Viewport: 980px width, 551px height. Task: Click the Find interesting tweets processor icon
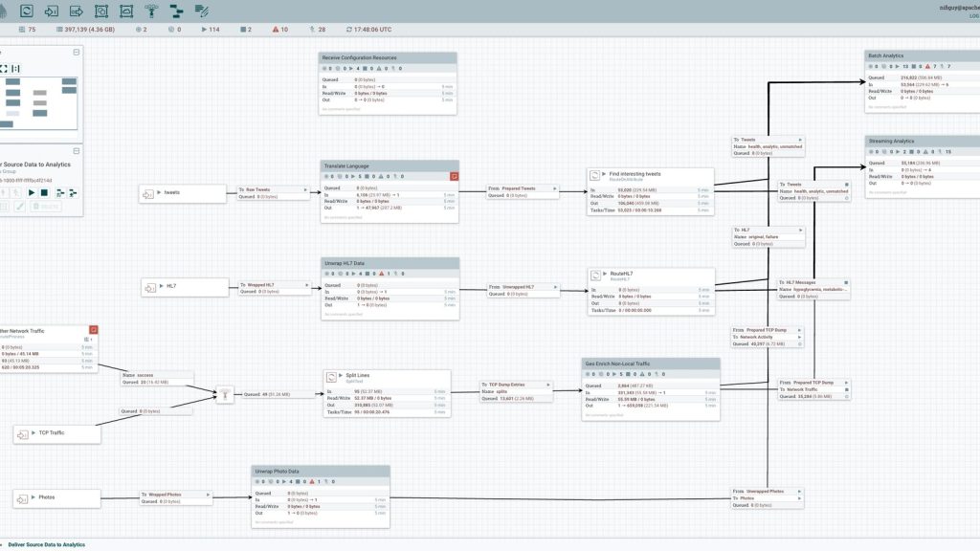[595, 176]
